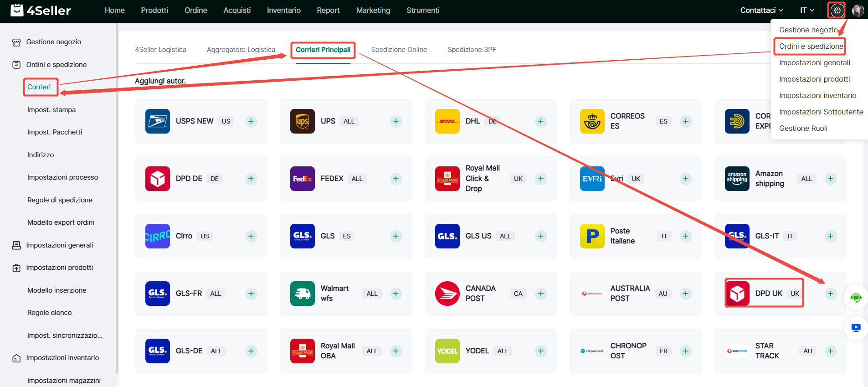Open the settings gear icon
Viewport: 868px width, 387px height.
tap(837, 10)
